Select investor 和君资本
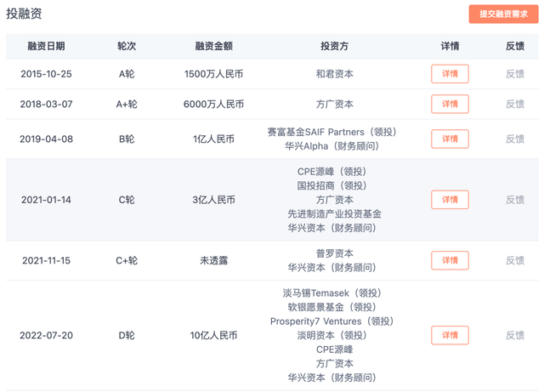 tap(332, 74)
